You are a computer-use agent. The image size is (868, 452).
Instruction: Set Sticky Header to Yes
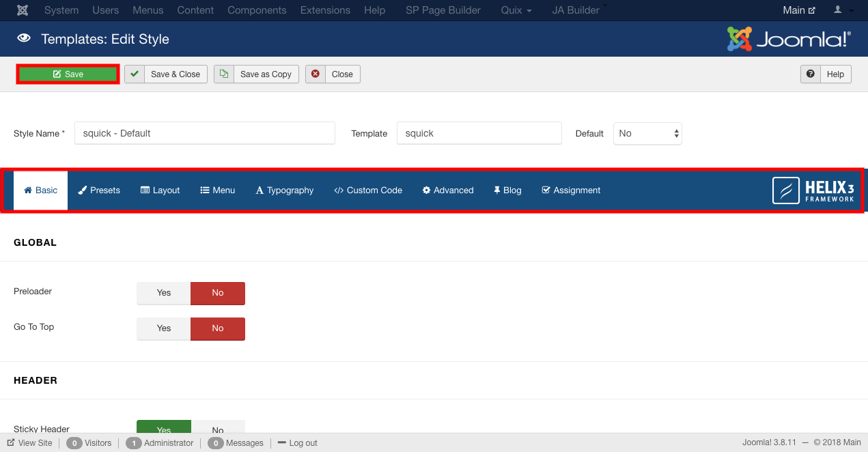[x=164, y=428]
